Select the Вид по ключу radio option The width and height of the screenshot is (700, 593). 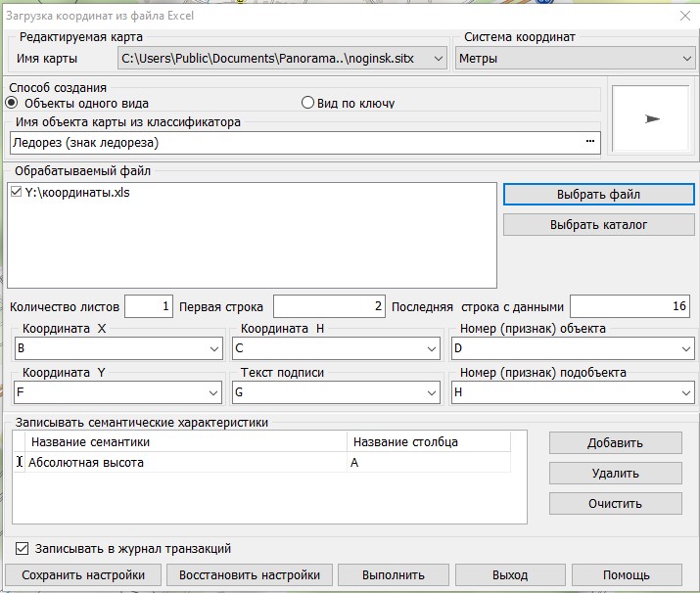307,103
